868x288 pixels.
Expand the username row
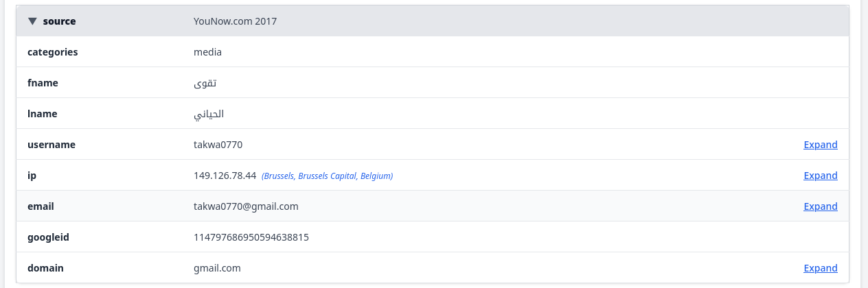tap(821, 145)
